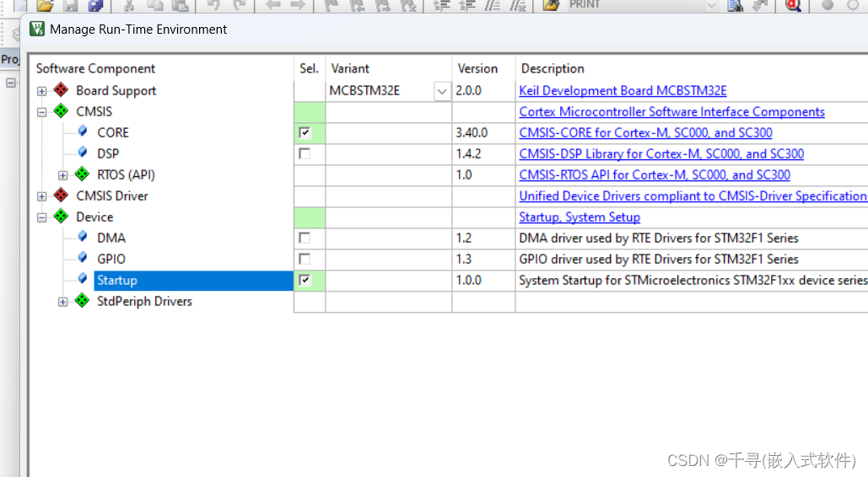Untick the CORE component checkbox

(305, 133)
